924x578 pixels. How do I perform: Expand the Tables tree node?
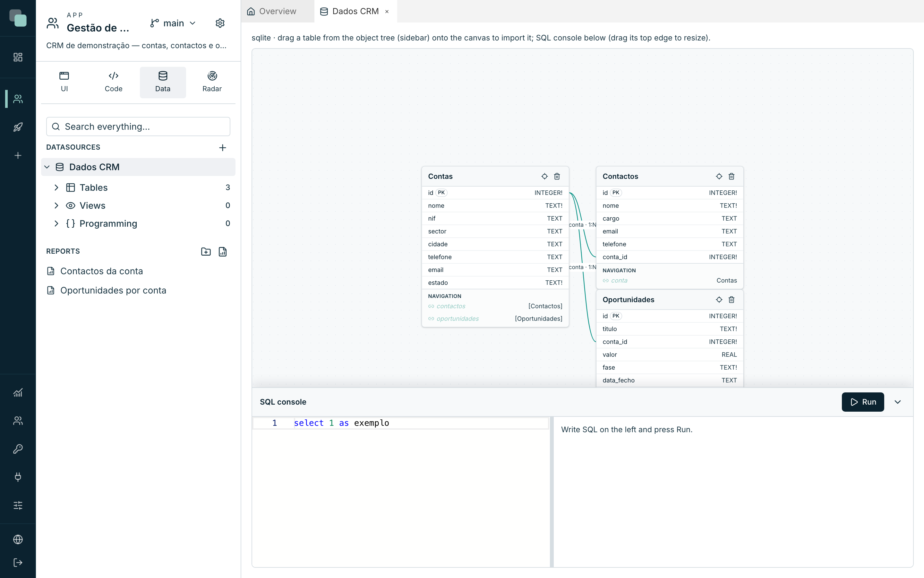click(x=56, y=187)
